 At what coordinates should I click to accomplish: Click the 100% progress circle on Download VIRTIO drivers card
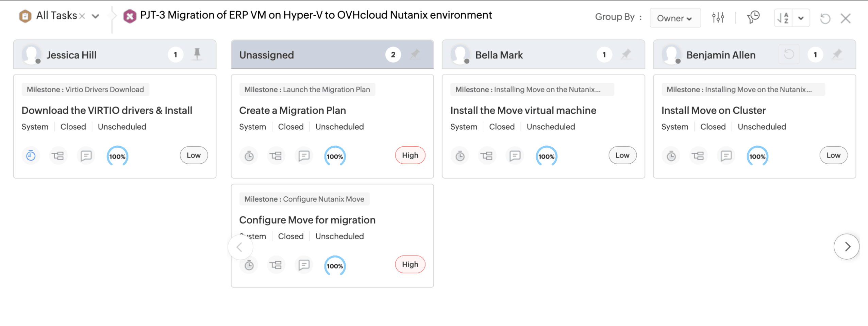coord(117,156)
